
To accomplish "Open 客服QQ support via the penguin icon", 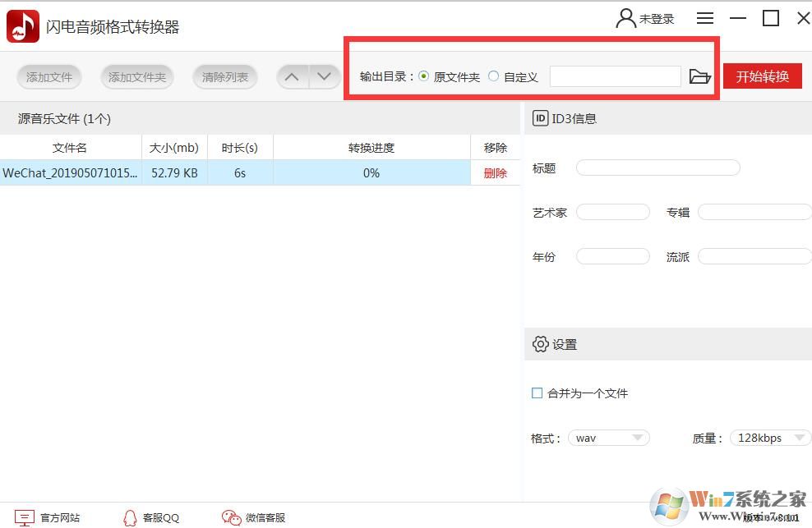I will pyautogui.click(x=130, y=517).
